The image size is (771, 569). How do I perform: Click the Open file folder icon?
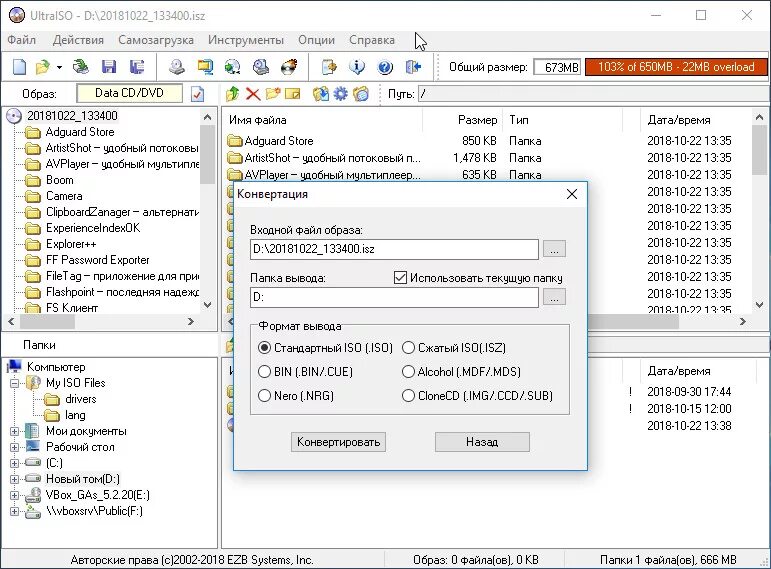click(43, 66)
